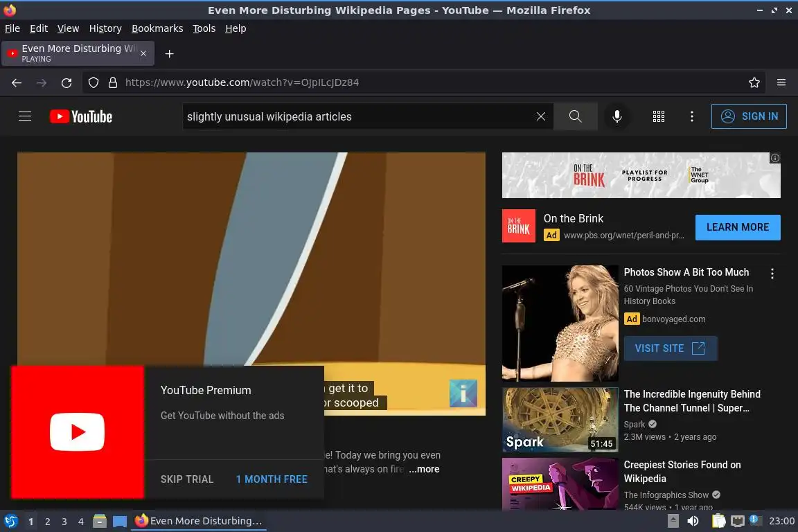Open www.pbs.org ad link
Image resolution: width=798 pixels, height=532 pixels.
624,236
